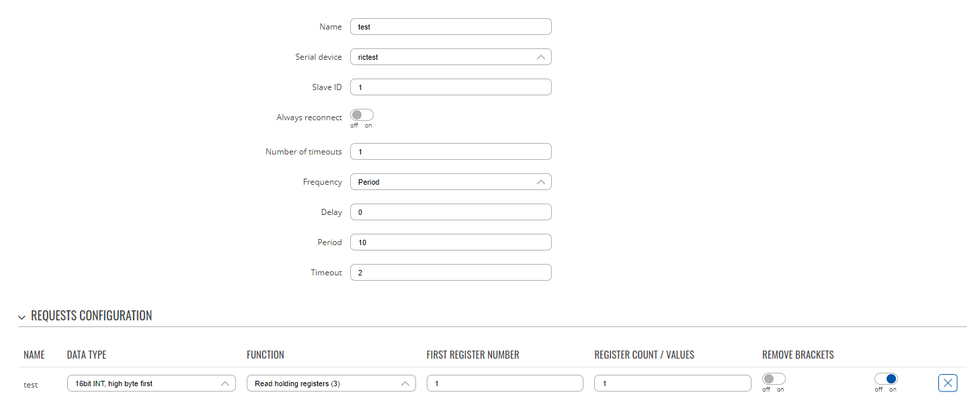Click the First register number field
Viewport: 980px width, 407px height.
point(505,383)
